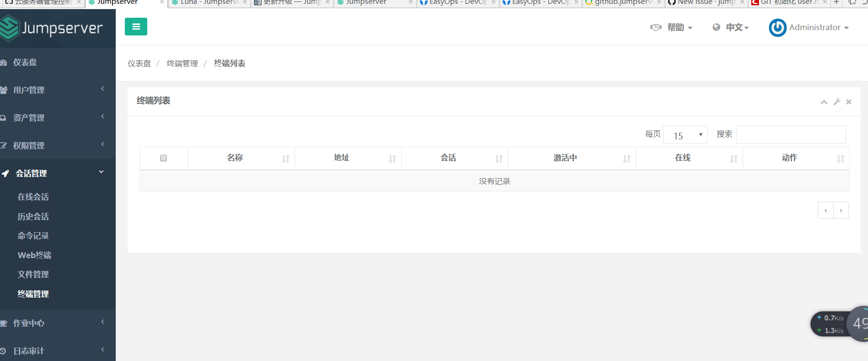The height and width of the screenshot is (361, 868).
Task: Collapse the 终端列表 panel with the chevron-up icon
Action: pyautogui.click(x=824, y=102)
